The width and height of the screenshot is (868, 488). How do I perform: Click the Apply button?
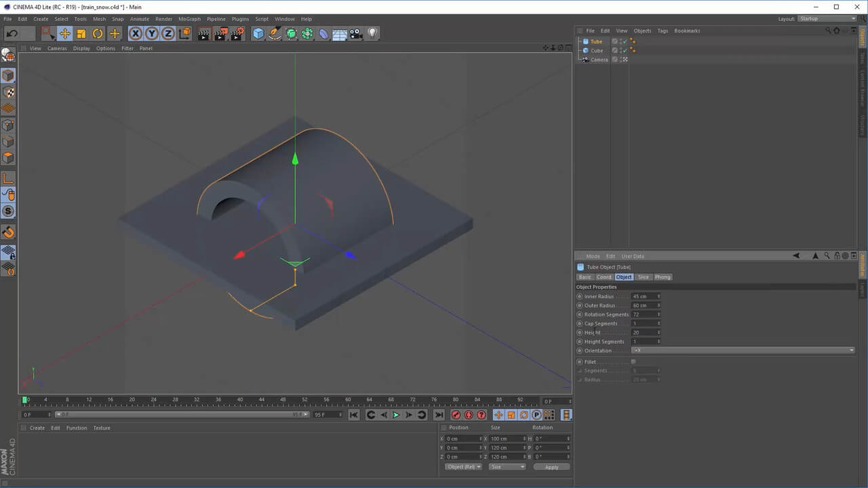tap(551, 467)
